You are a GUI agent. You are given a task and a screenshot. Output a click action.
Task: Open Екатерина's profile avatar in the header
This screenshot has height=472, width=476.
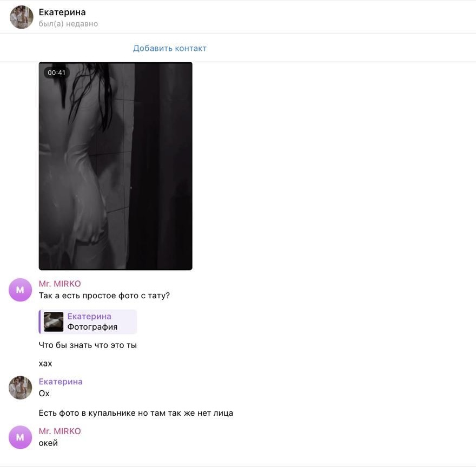21,17
